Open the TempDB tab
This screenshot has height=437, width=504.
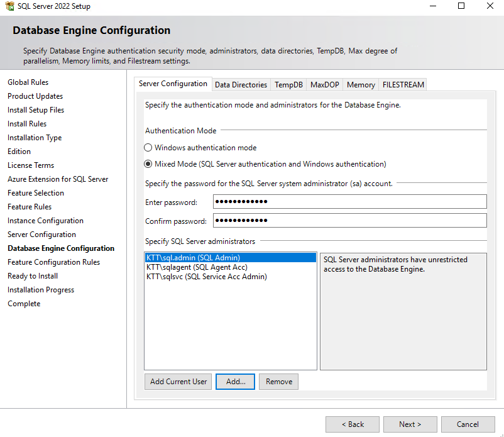pyautogui.click(x=288, y=85)
